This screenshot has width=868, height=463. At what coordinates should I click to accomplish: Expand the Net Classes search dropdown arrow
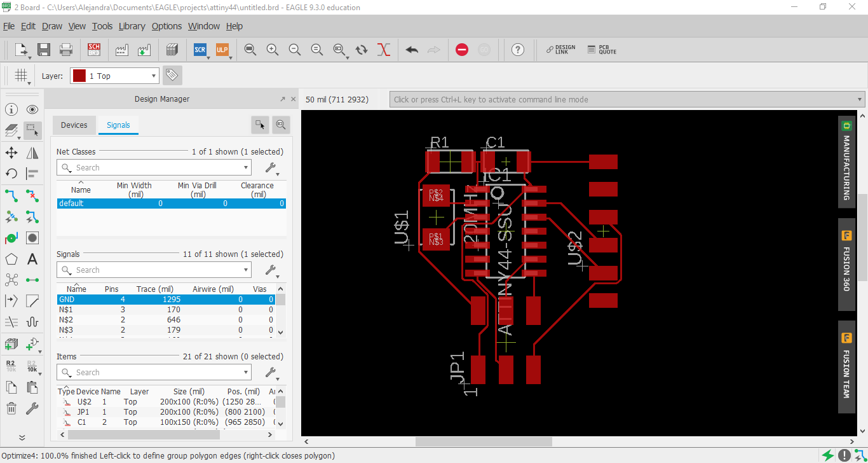coord(246,168)
